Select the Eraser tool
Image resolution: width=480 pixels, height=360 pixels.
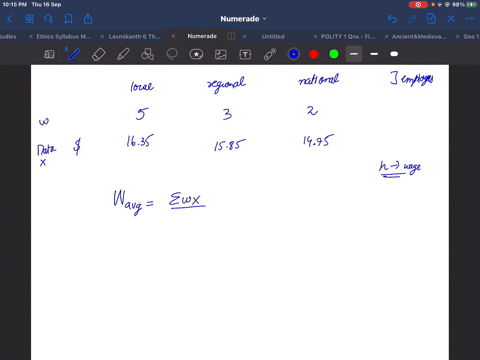click(98, 54)
